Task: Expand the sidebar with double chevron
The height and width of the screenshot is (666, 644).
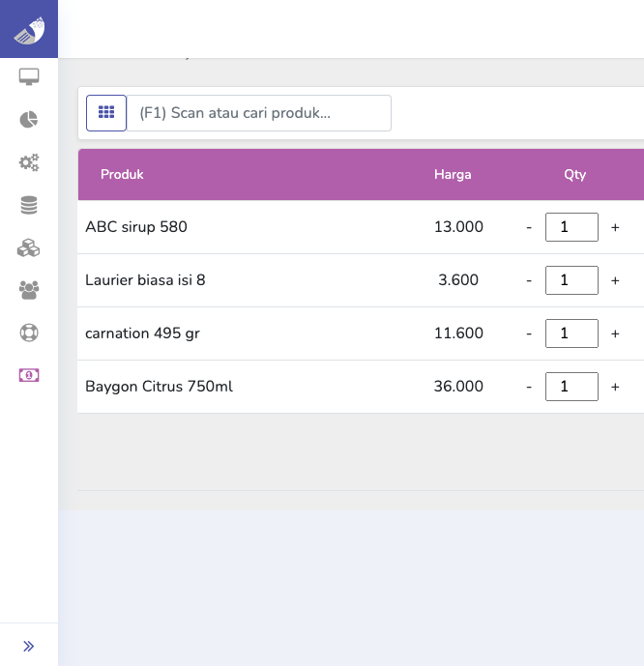Action: point(28,646)
